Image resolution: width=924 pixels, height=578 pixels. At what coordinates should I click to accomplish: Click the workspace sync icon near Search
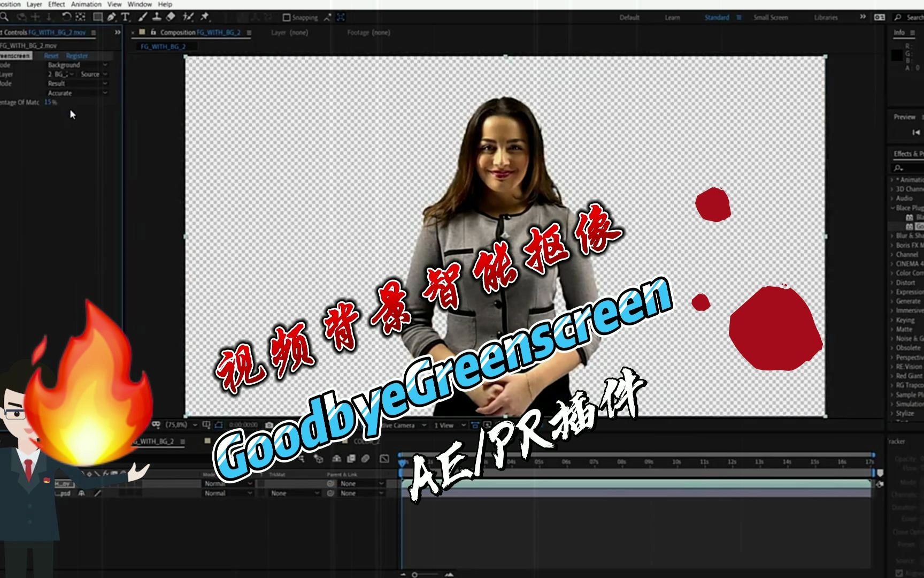880,17
